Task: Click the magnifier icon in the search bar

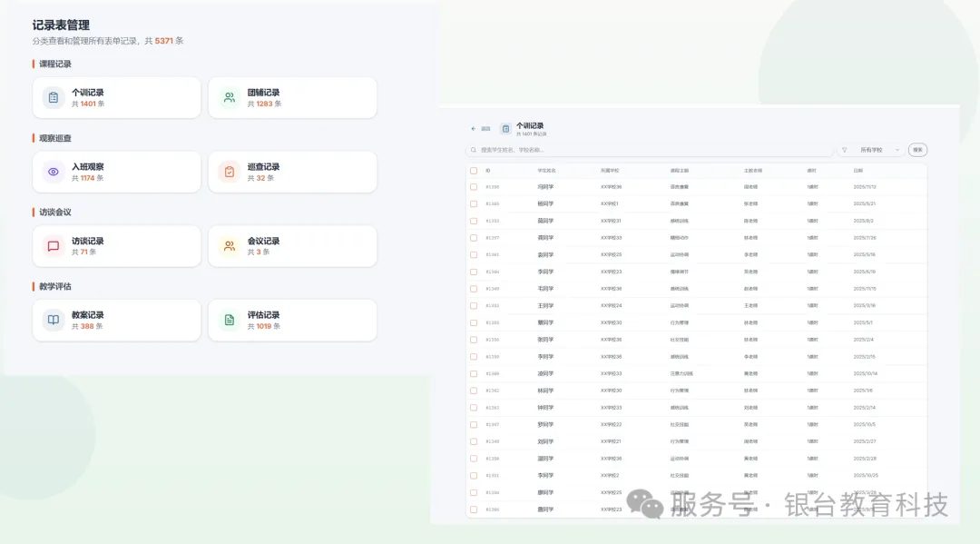Action: 474,150
